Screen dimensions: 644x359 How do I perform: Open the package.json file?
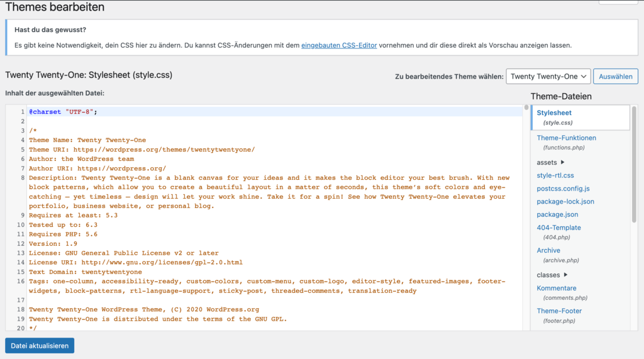tap(557, 214)
